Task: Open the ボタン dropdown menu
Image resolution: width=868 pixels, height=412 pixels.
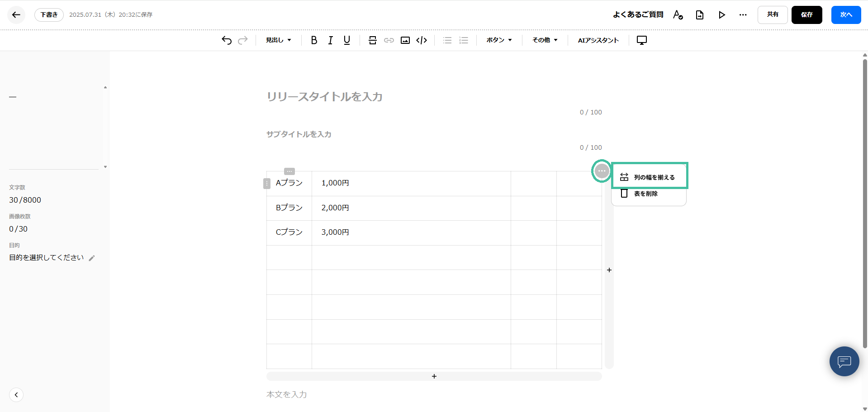Action: tap(498, 40)
